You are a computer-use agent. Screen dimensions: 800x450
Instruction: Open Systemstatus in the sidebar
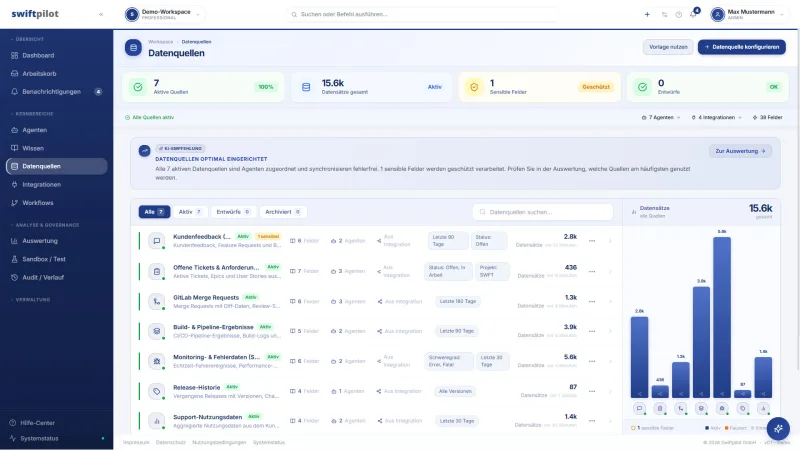tap(56, 438)
